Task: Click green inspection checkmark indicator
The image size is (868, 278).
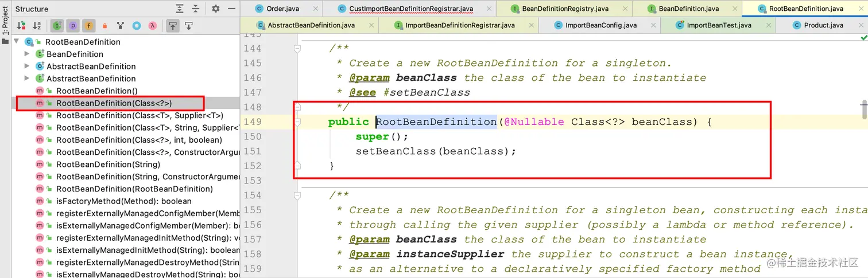Action: coord(863,37)
